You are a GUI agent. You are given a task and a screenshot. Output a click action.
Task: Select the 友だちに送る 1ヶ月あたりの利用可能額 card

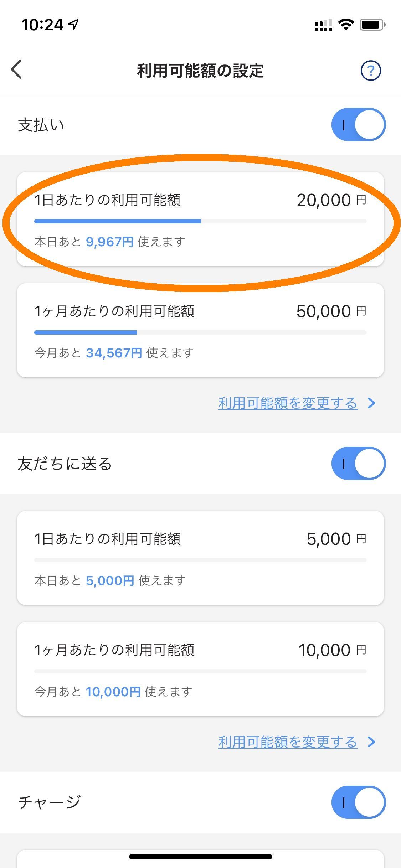(200, 669)
